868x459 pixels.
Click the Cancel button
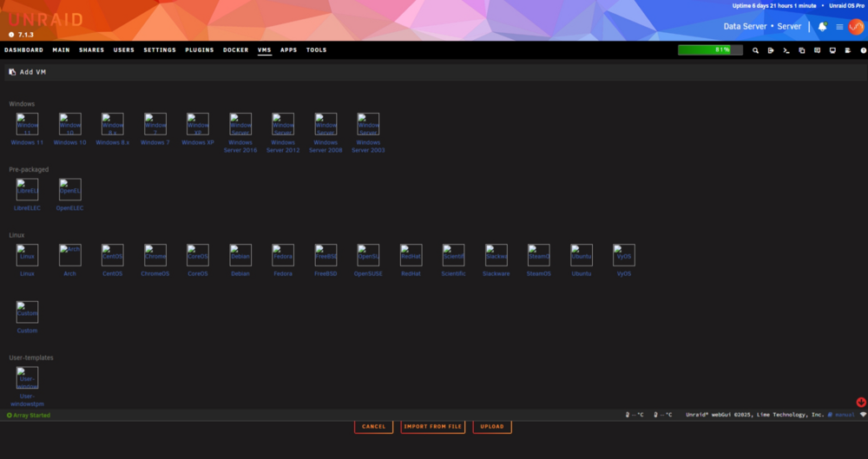tap(373, 426)
